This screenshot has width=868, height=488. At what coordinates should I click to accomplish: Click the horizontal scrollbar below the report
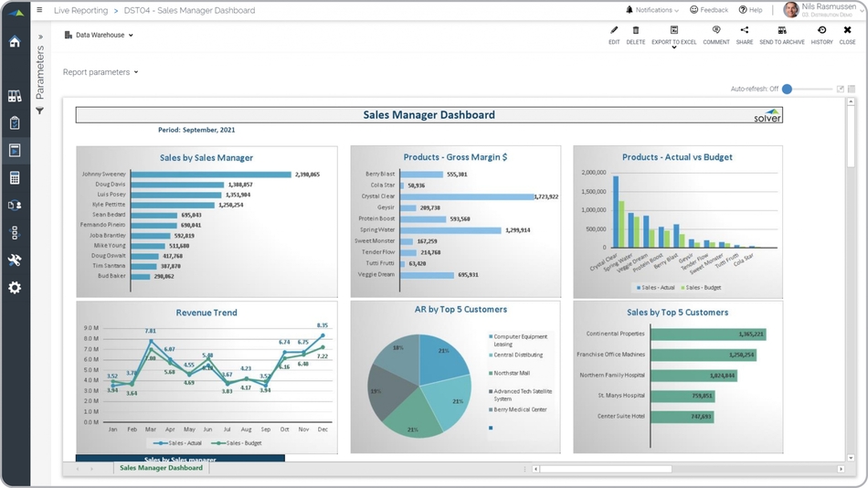coord(605,469)
